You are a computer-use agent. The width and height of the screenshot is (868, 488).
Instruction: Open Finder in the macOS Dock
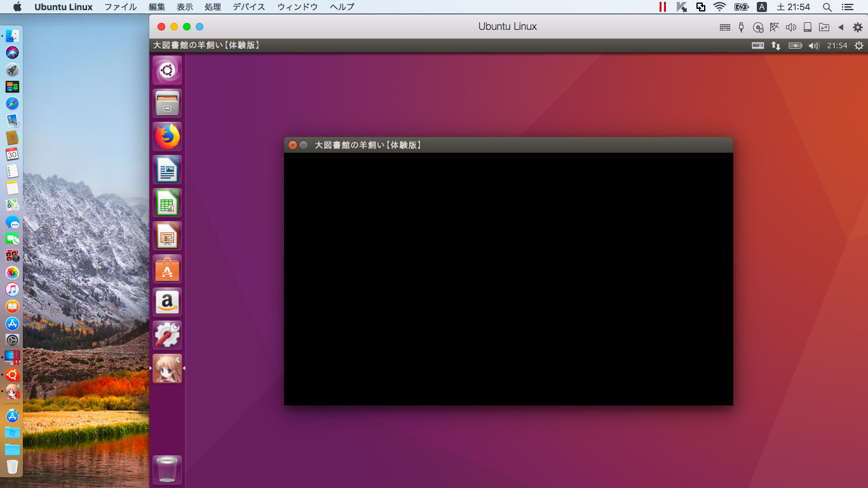(x=12, y=36)
